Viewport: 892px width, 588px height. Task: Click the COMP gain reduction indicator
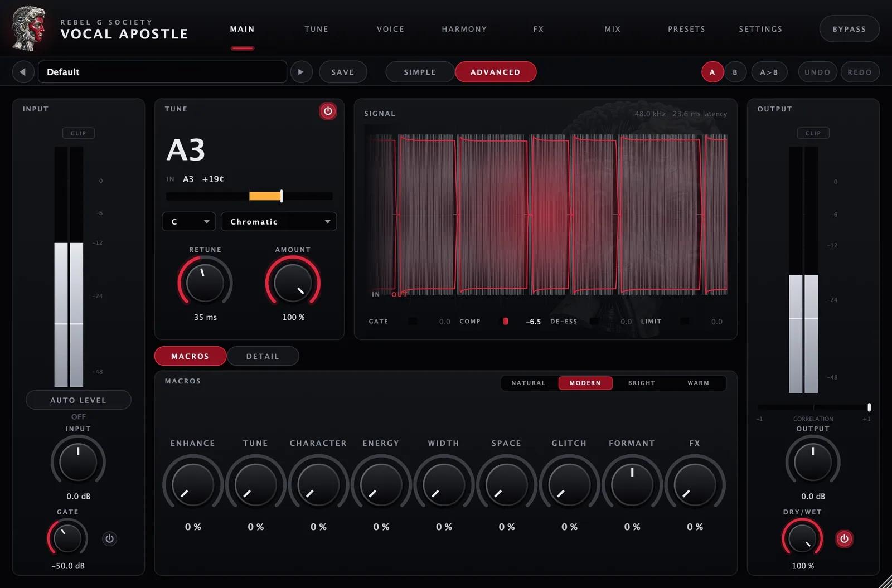click(506, 321)
